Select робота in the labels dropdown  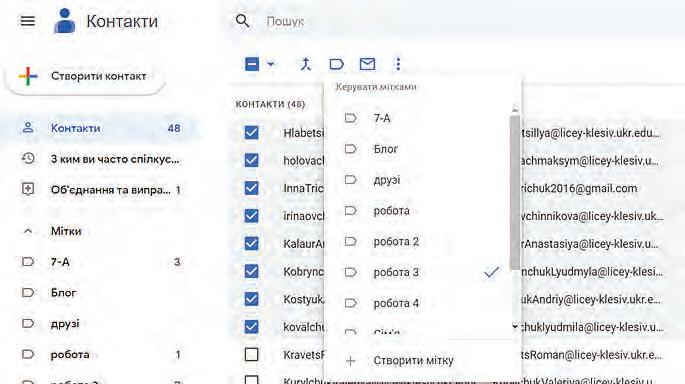pos(418,211)
